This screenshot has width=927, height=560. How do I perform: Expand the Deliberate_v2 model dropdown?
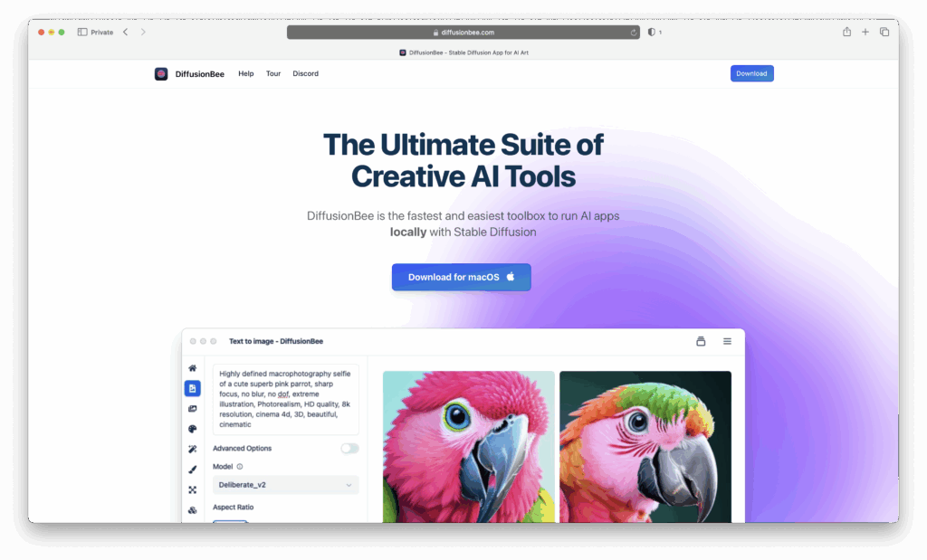(285, 485)
